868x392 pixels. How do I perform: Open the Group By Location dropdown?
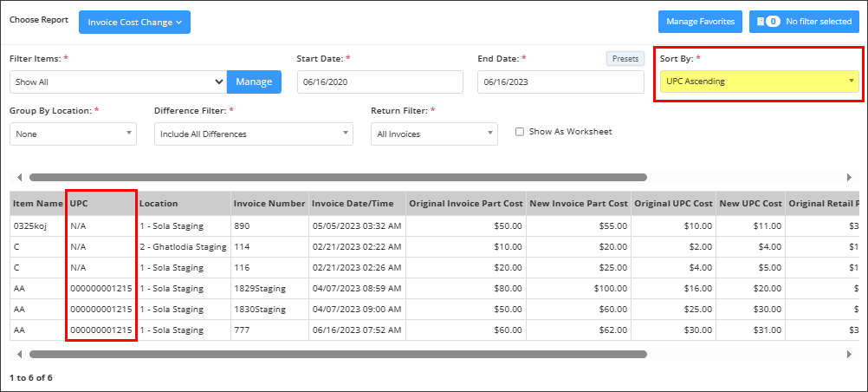point(73,134)
